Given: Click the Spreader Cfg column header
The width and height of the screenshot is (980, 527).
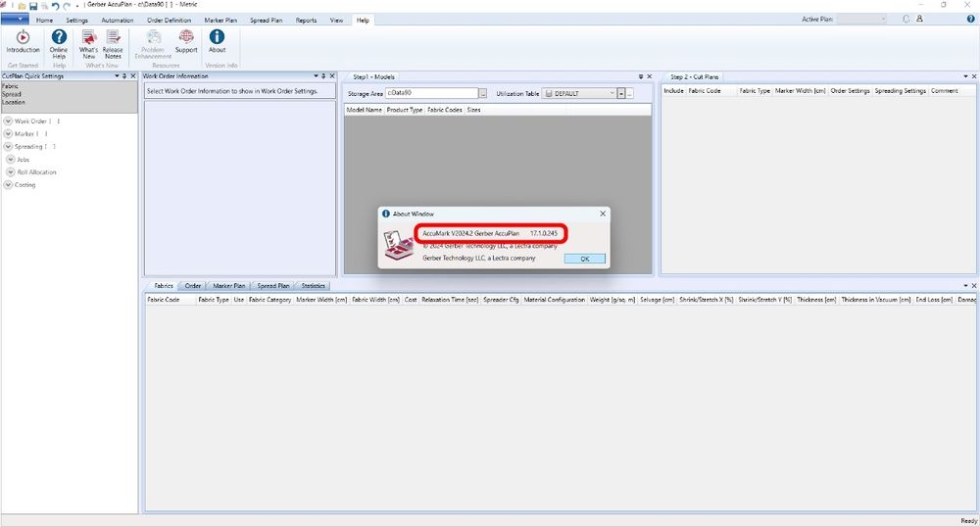Looking at the screenshot, I should pos(501,300).
